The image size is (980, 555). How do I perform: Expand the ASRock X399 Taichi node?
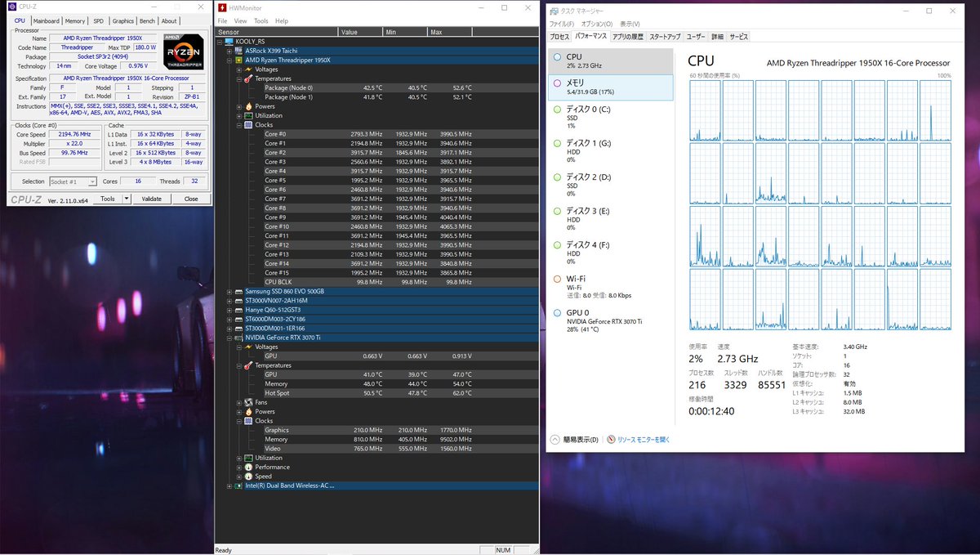click(229, 51)
